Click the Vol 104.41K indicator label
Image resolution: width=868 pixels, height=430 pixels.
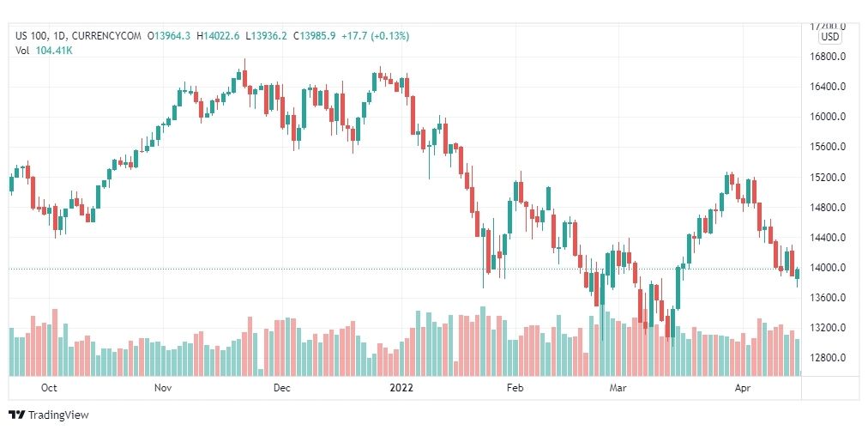coord(45,51)
